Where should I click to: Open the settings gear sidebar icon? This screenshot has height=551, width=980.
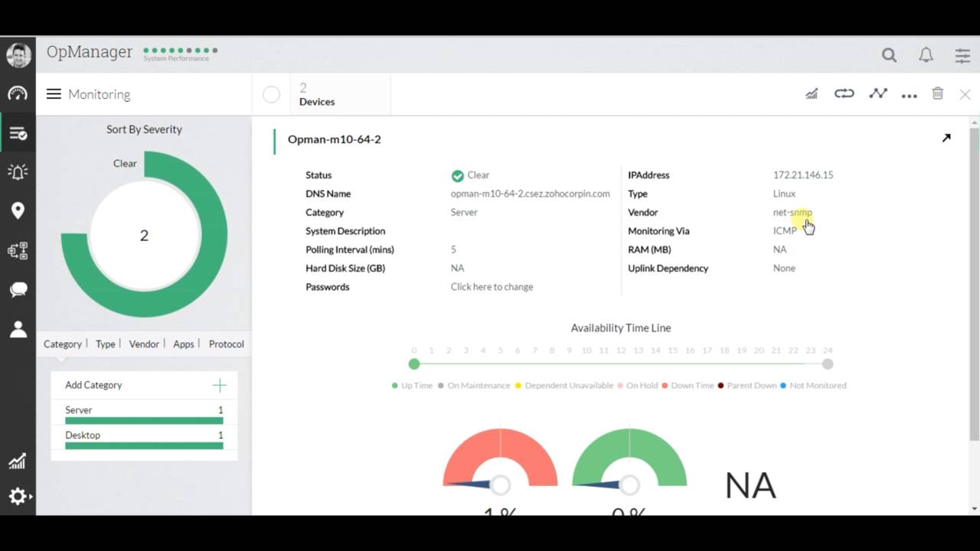click(x=18, y=496)
